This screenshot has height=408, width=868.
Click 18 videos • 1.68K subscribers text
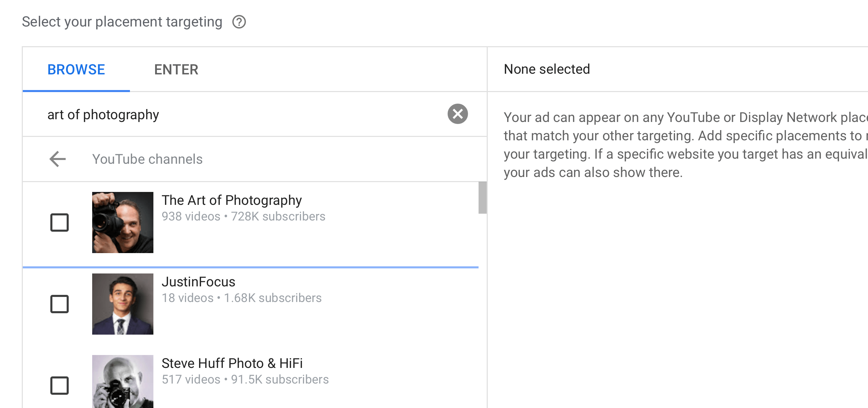point(241,298)
